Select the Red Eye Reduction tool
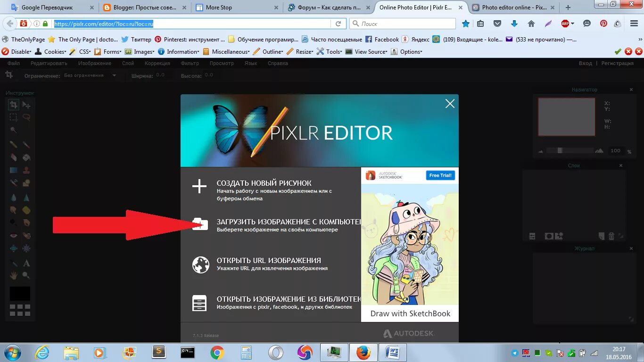The height and width of the screenshot is (362, 644). pyautogui.click(x=14, y=235)
